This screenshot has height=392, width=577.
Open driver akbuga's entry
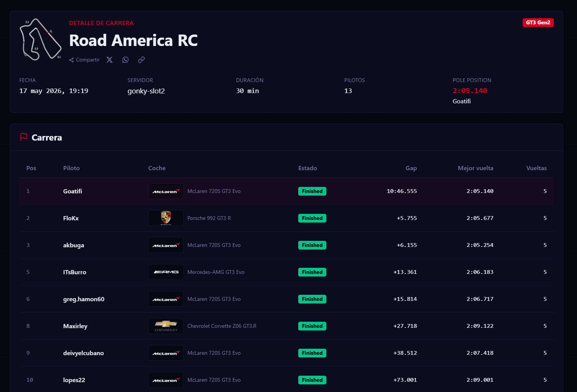click(74, 245)
